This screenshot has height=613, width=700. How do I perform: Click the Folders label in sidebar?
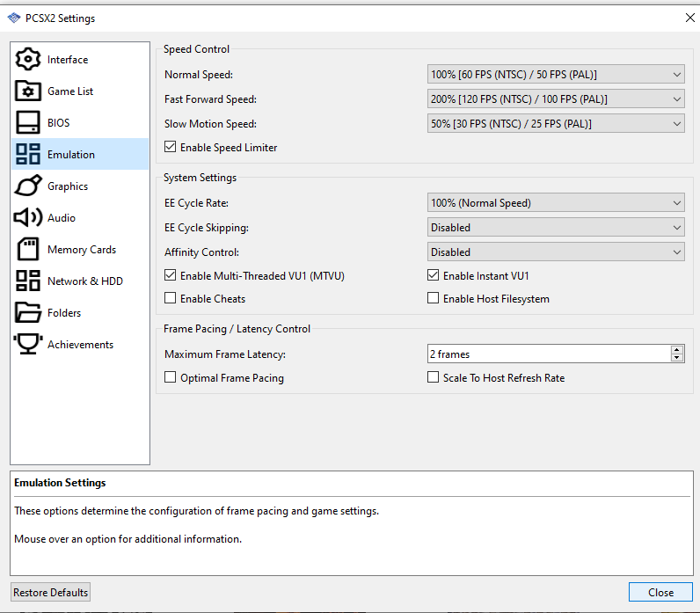click(64, 313)
